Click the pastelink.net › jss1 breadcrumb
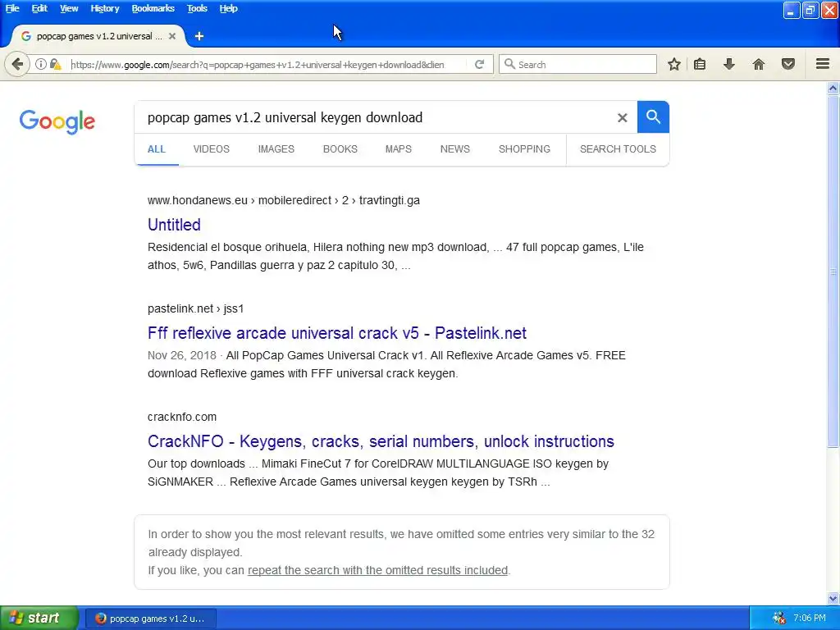840x630 pixels. pos(195,308)
